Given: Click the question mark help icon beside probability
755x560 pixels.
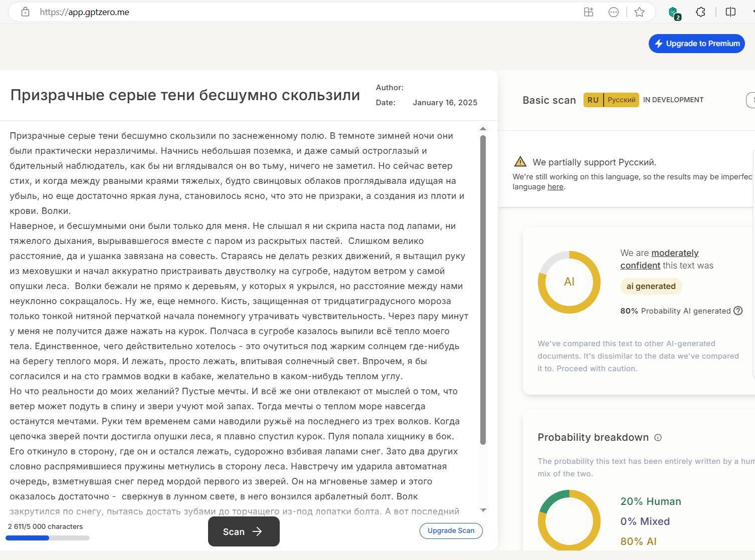Looking at the screenshot, I should [738, 311].
